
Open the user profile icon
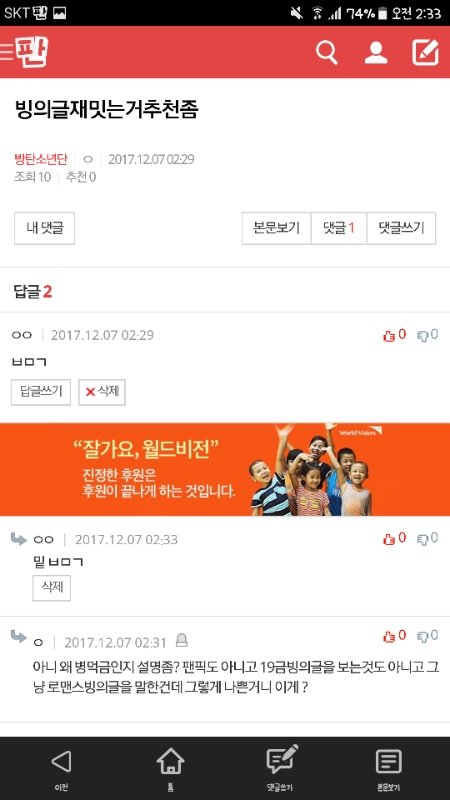tap(376, 52)
